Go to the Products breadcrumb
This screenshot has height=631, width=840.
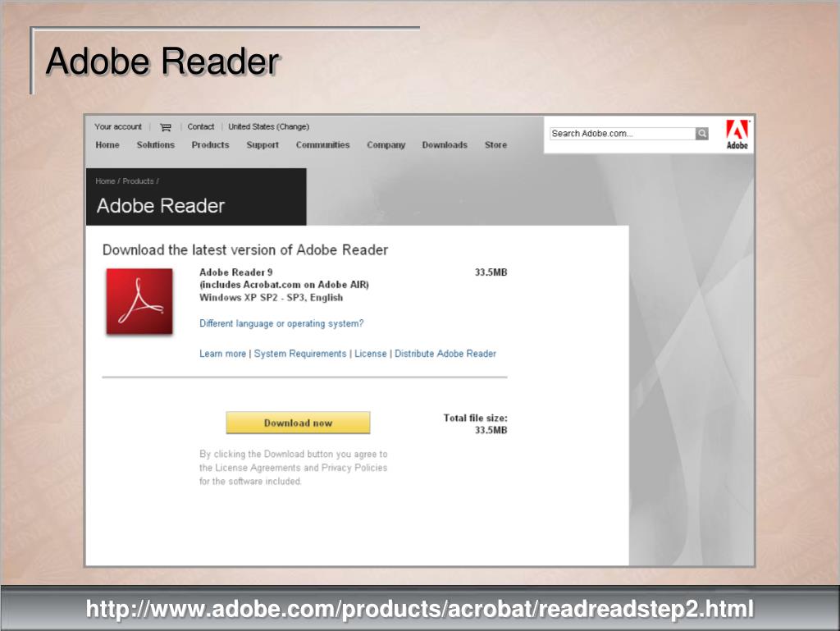138,181
